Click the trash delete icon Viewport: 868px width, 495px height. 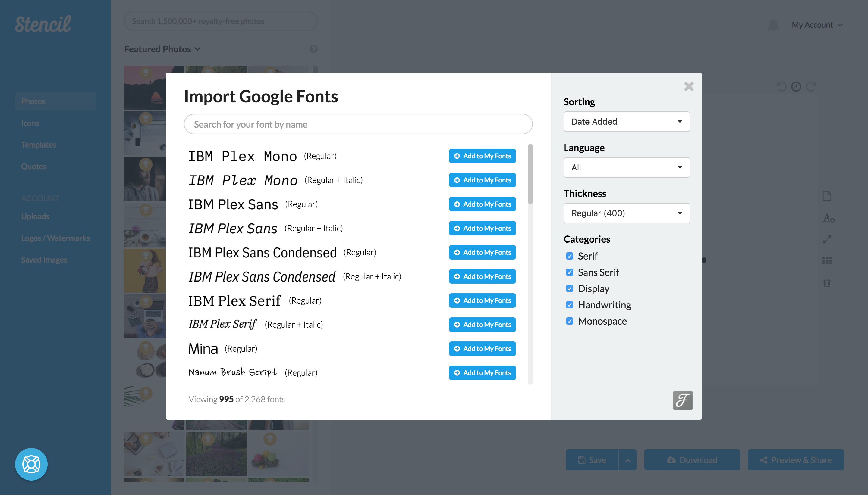pyautogui.click(x=827, y=282)
